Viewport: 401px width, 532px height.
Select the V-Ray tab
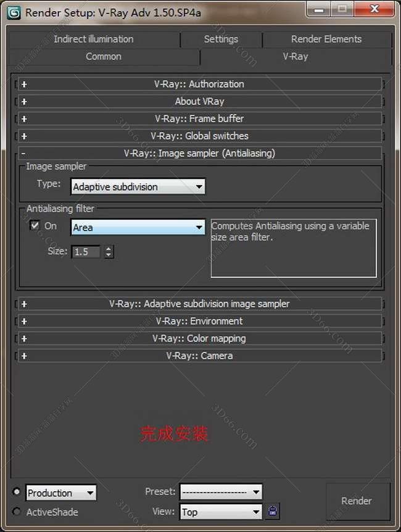[296, 57]
